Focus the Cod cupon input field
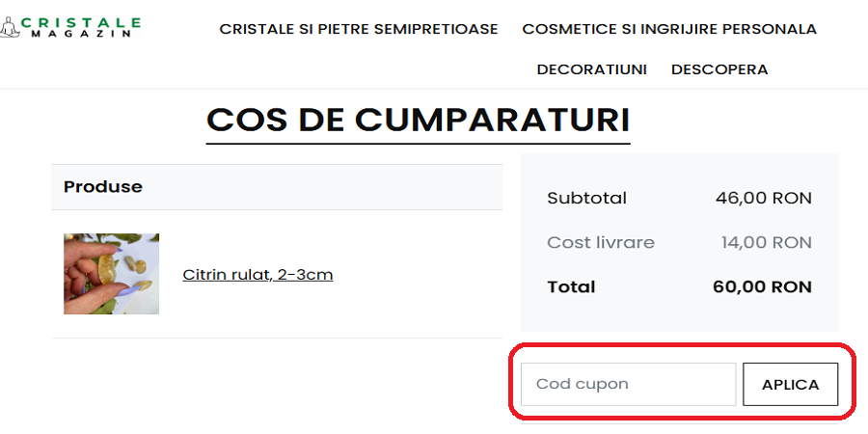The image size is (868, 434). pyautogui.click(x=628, y=384)
